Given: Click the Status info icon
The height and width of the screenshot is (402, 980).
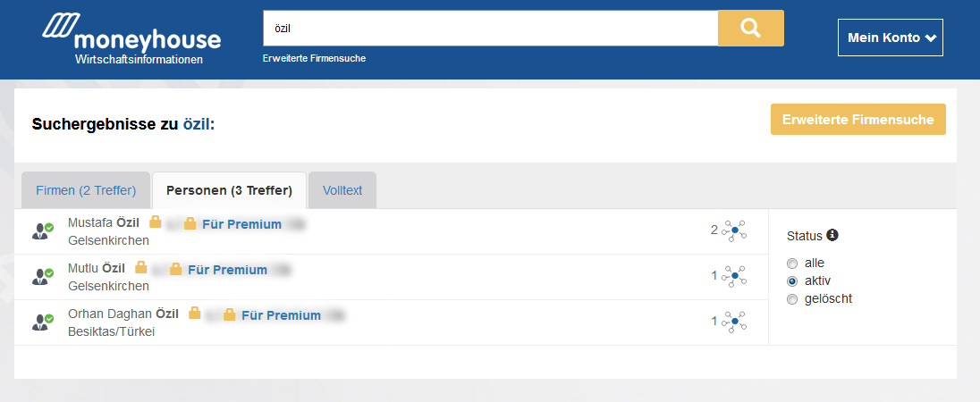Looking at the screenshot, I should (x=832, y=235).
